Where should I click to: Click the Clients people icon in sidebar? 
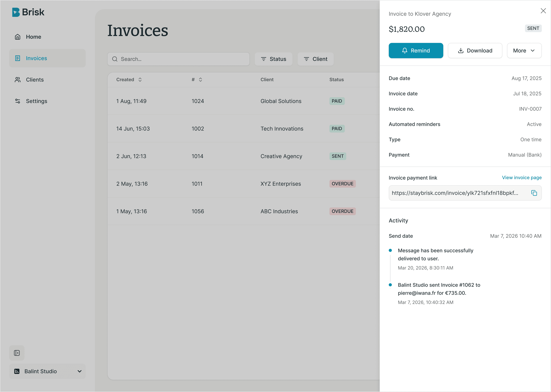click(x=18, y=80)
